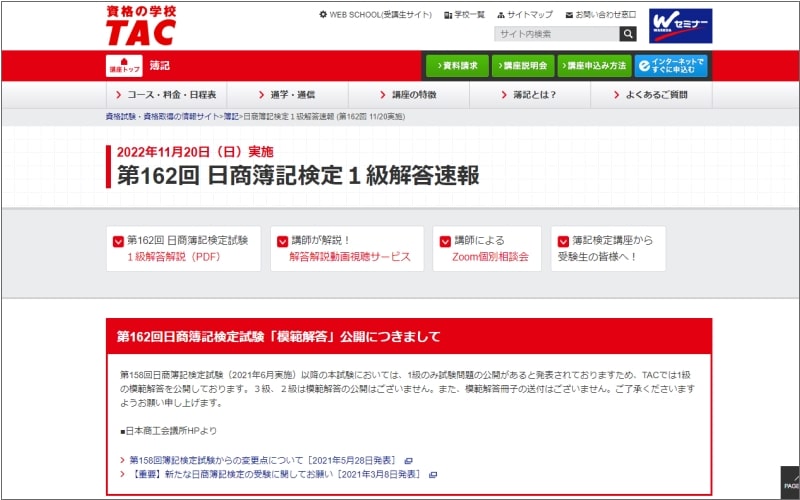The image size is (800, 500).
Task: Click the 講座トップ home icon
Action: (124, 66)
